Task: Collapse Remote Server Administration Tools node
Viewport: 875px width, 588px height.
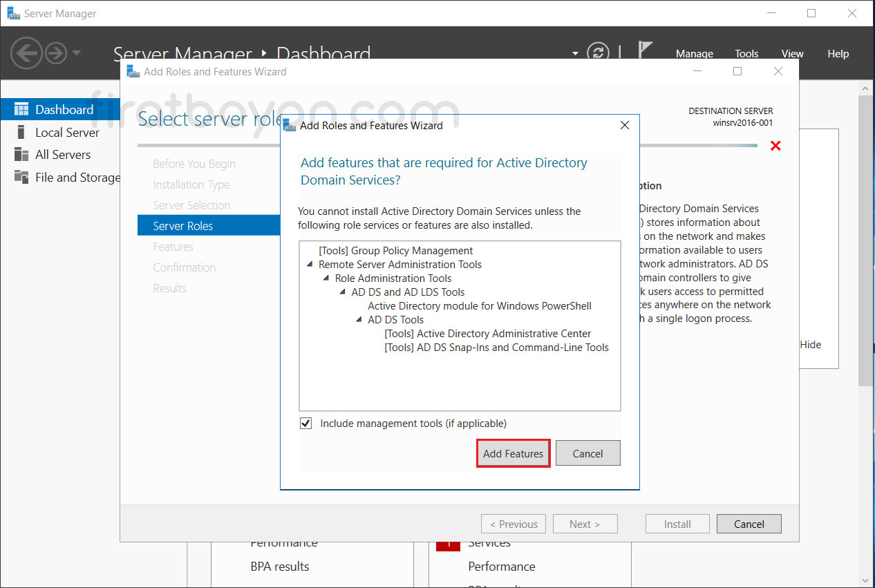Action: (309, 265)
